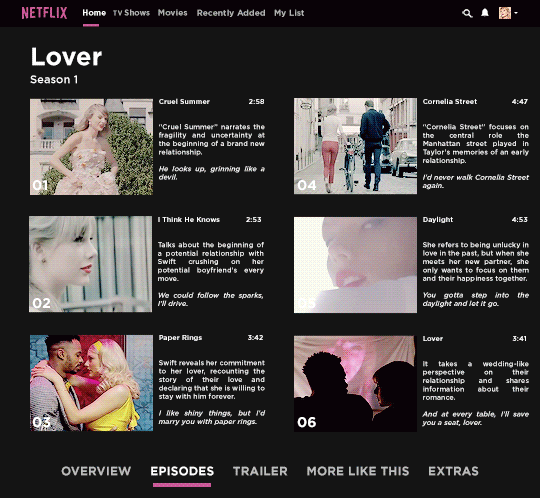Click the 4:47 duration text
The height and width of the screenshot is (498, 540).
(520, 102)
